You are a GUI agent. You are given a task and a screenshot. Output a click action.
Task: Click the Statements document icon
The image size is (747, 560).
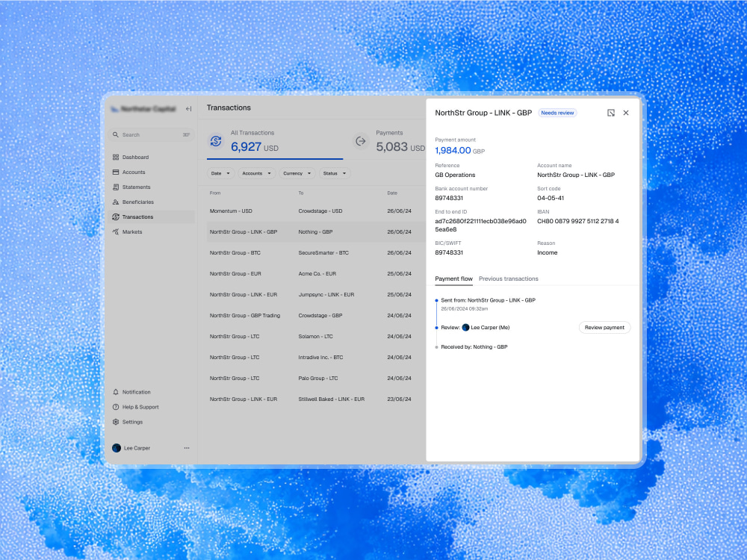point(116,187)
